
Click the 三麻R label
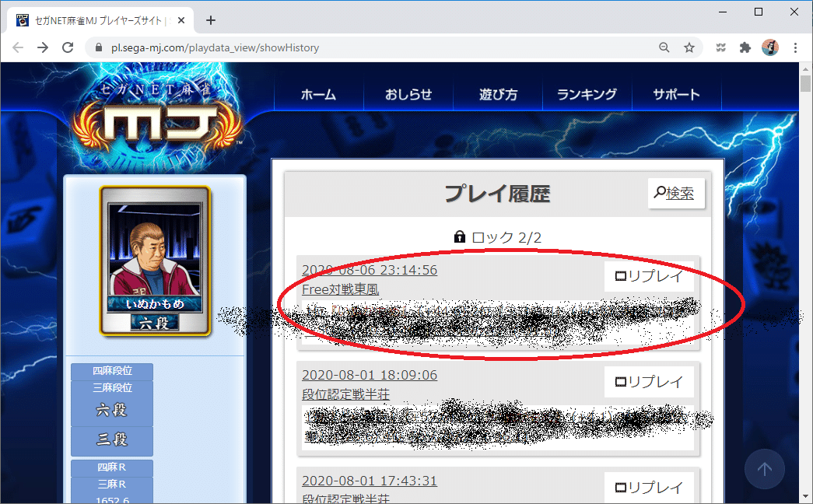point(112,485)
